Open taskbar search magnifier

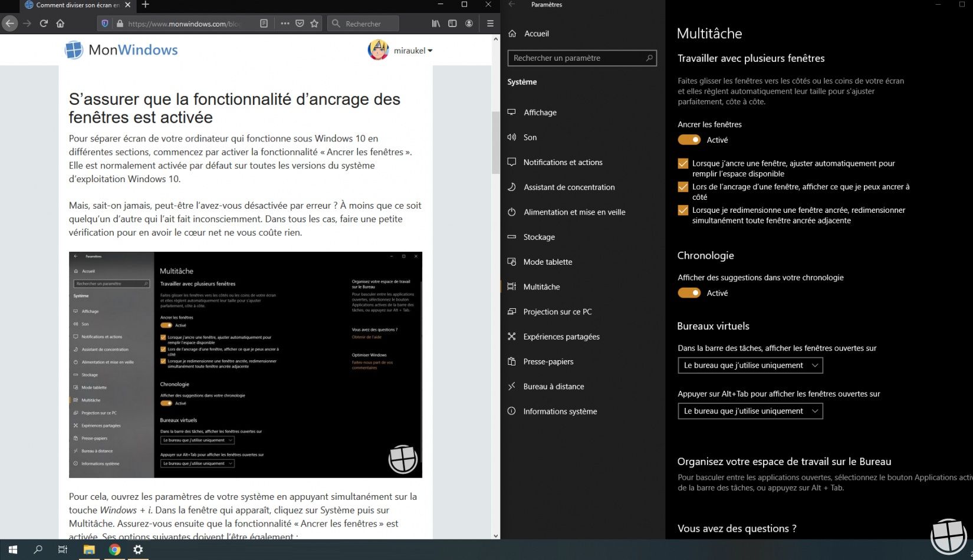coord(38,549)
